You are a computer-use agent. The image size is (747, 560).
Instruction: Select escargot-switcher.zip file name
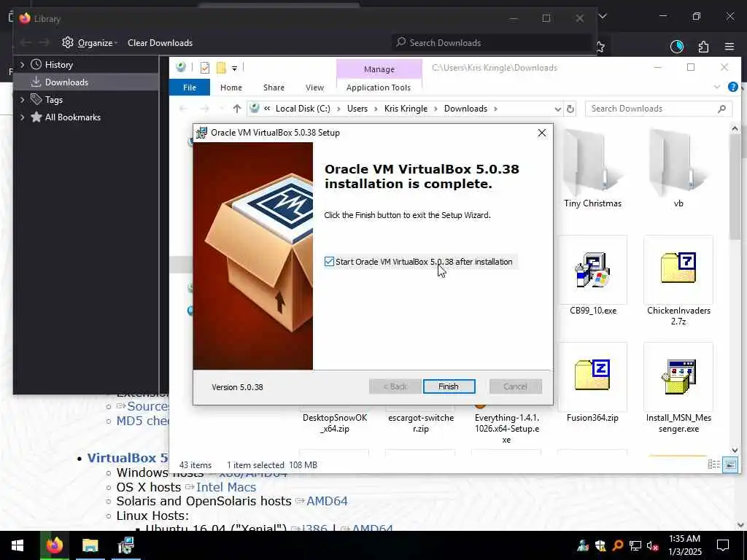click(x=421, y=423)
